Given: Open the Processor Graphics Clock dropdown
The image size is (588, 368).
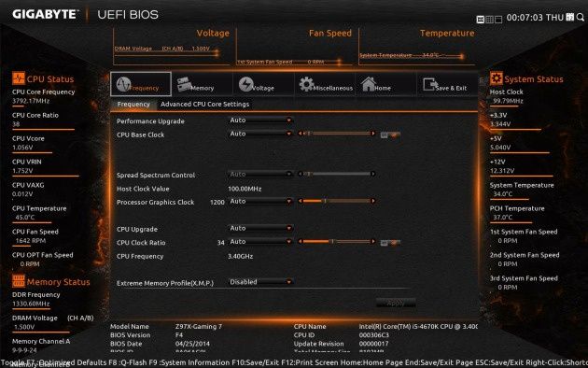Looking at the screenshot, I should point(260,201).
